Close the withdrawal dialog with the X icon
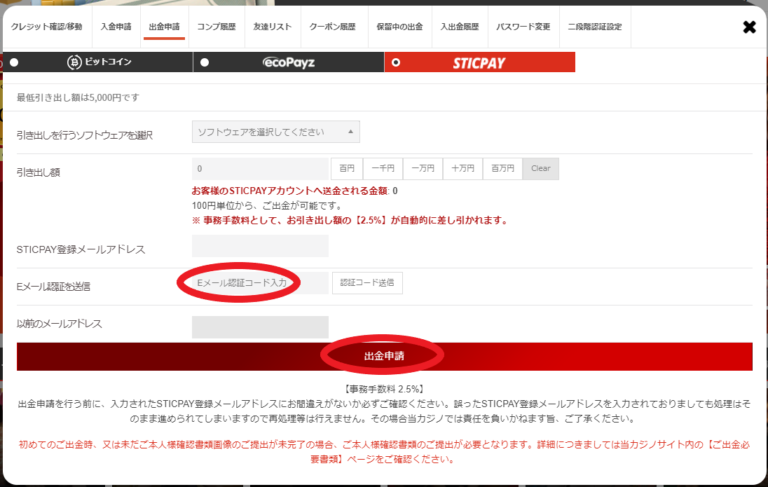768x487 pixels. [x=749, y=27]
